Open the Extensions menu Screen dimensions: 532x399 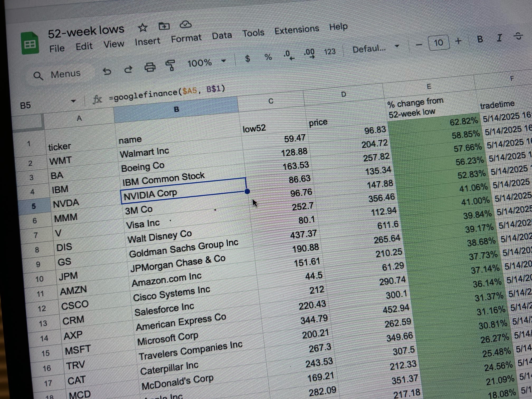pyautogui.click(x=297, y=30)
